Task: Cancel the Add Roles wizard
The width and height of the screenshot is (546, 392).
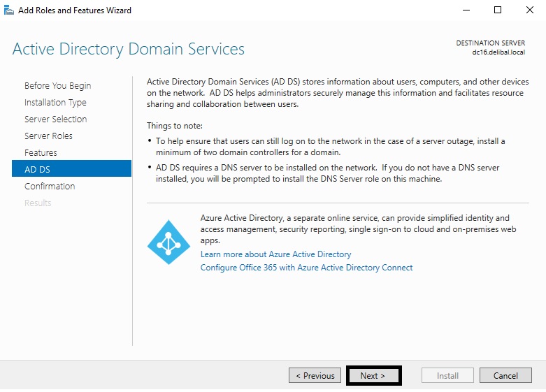Action: click(505, 375)
